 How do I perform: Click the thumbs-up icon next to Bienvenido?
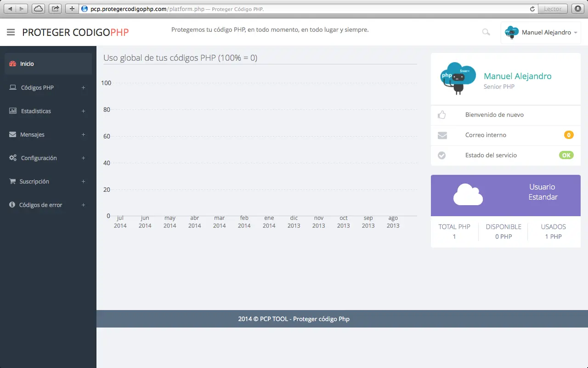pos(441,115)
